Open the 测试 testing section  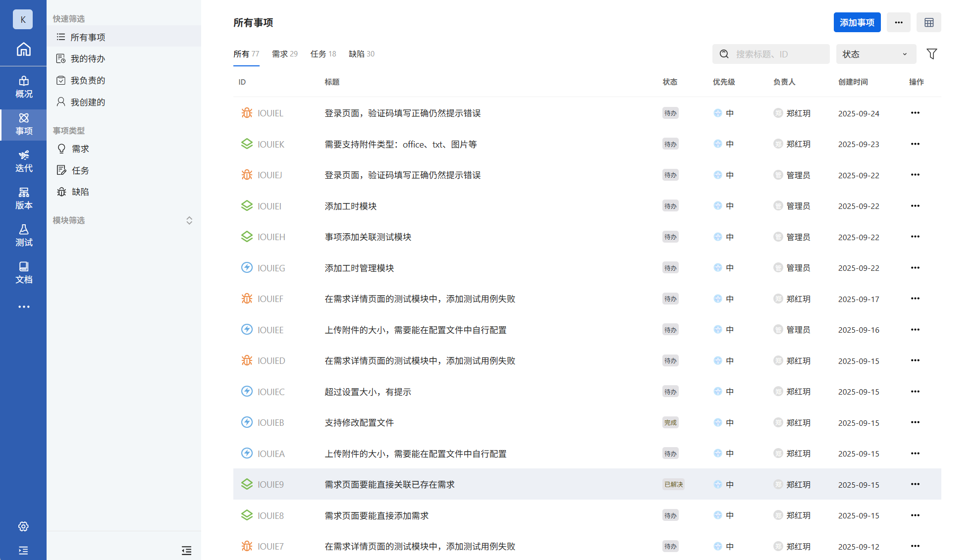click(x=23, y=236)
